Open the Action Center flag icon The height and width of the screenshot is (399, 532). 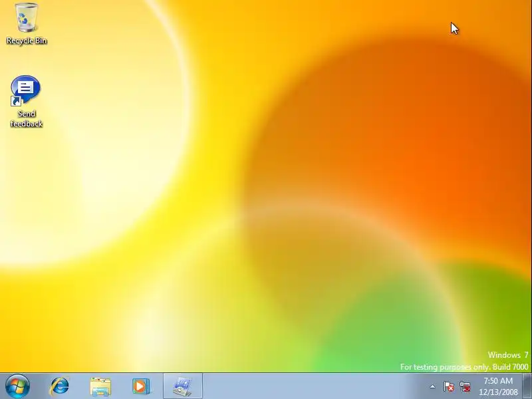tap(449, 386)
